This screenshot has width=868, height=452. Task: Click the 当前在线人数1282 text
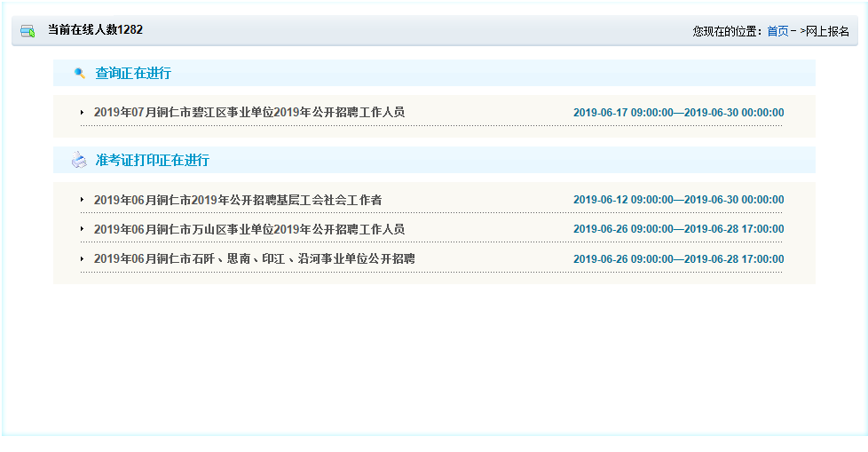click(95, 30)
